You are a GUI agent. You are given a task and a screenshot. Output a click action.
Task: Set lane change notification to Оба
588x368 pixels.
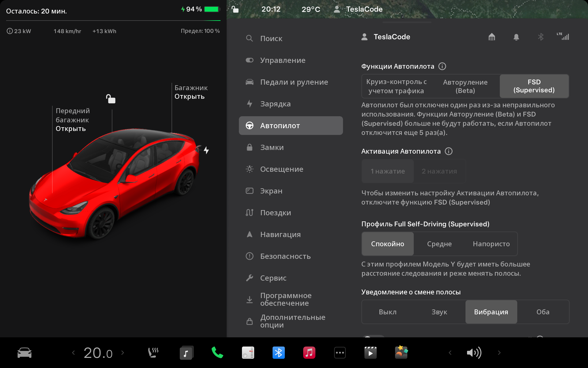coord(543,312)
